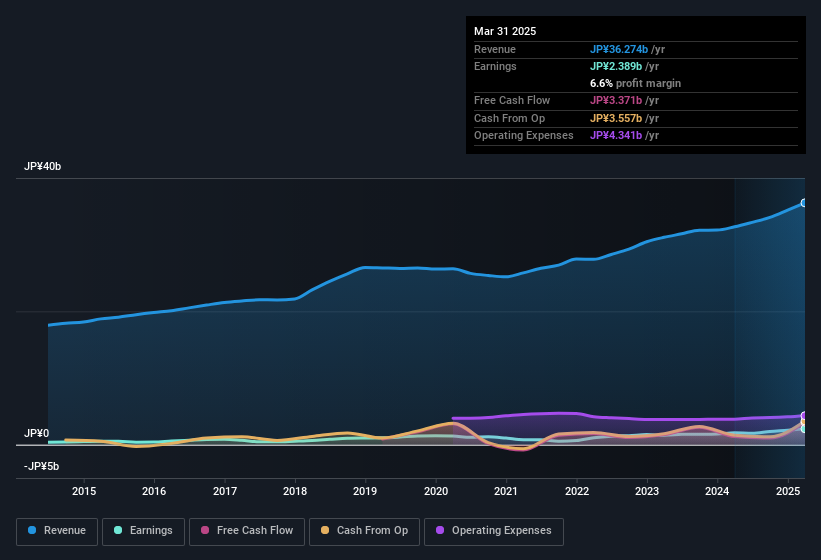Click the JP¥40b y-axis label
Viewport: 821px width, 560px height.
(x=43, y=167)
